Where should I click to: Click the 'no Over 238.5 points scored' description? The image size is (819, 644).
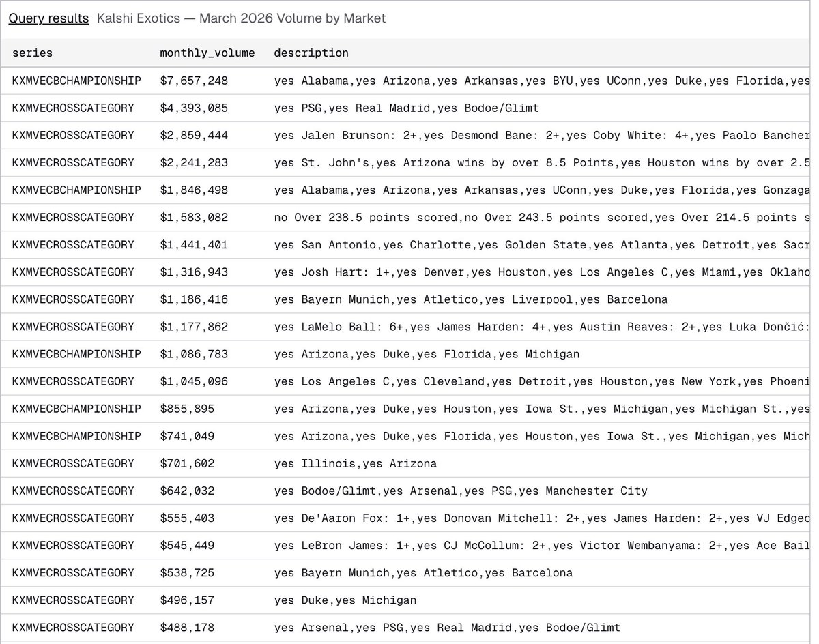pyautogui.click(x=542, y=217)
